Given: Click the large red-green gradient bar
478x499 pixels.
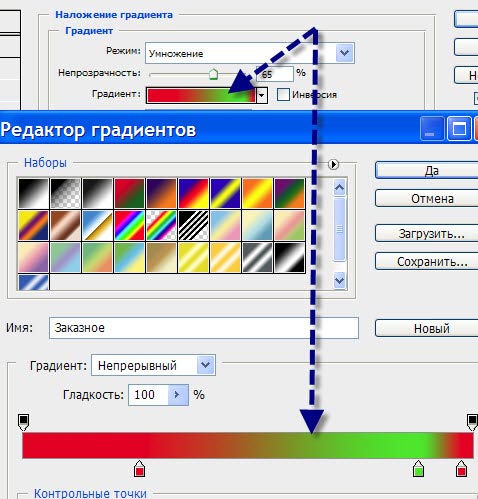Looking at the screenshot, I should (x=248, y=445).
